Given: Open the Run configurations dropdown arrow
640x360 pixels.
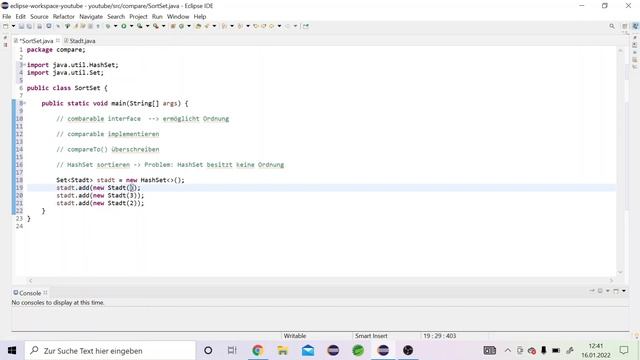Looking at the screenshot, I should click(131, 26).
